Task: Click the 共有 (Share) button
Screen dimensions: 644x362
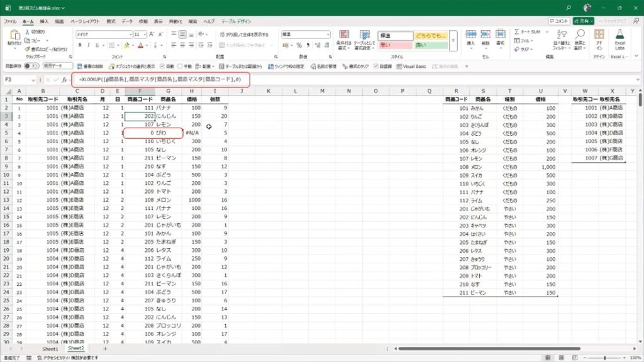Action: pos(585,21)
